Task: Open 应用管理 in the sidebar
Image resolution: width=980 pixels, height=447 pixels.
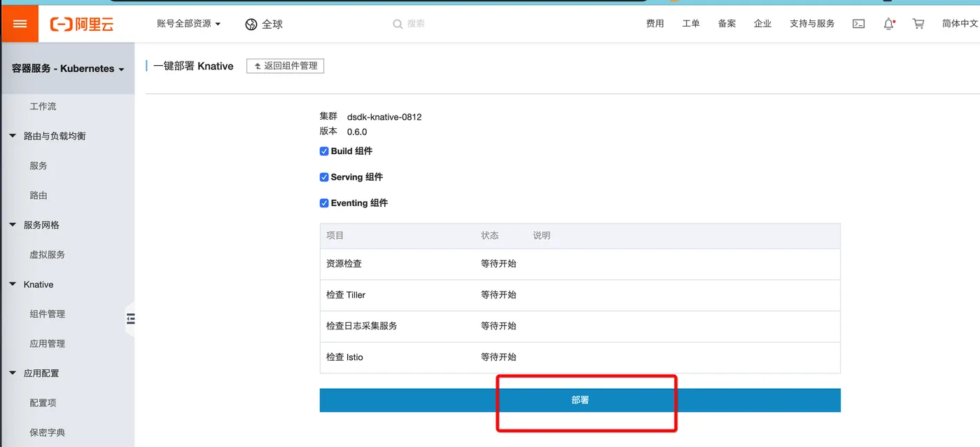Action: 47,344
